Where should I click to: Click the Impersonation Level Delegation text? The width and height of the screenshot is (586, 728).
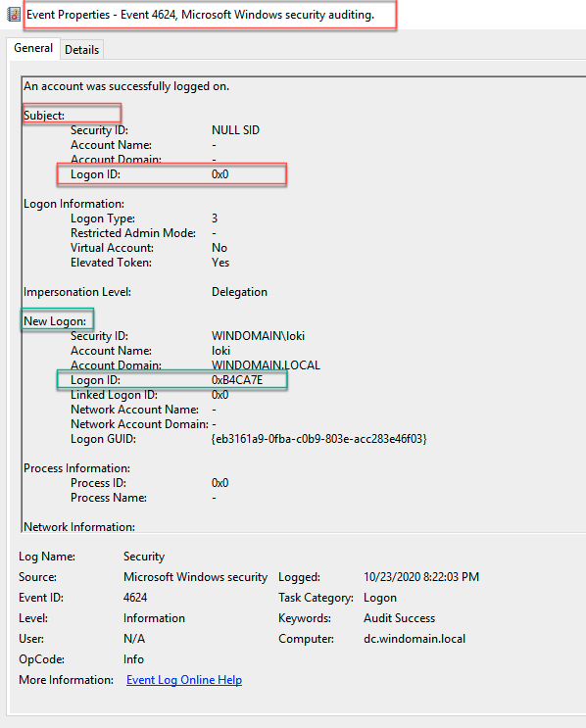click(240, 292)
